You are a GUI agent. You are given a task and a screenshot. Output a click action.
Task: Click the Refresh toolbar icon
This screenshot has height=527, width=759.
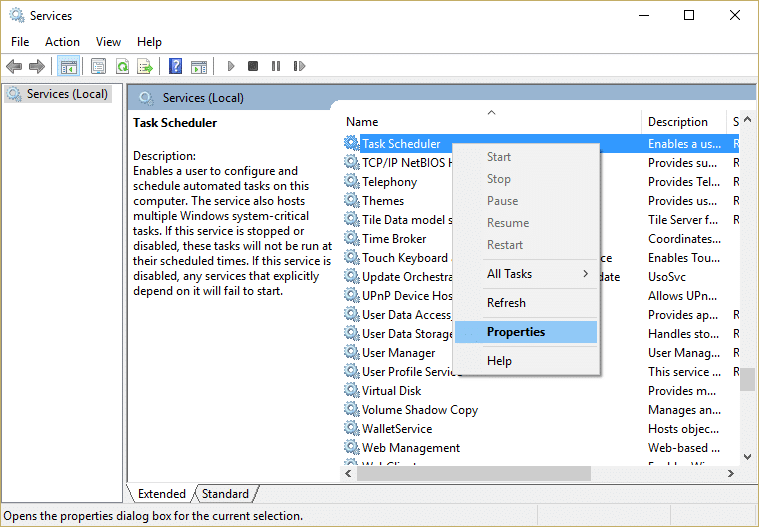pos(122,66)
